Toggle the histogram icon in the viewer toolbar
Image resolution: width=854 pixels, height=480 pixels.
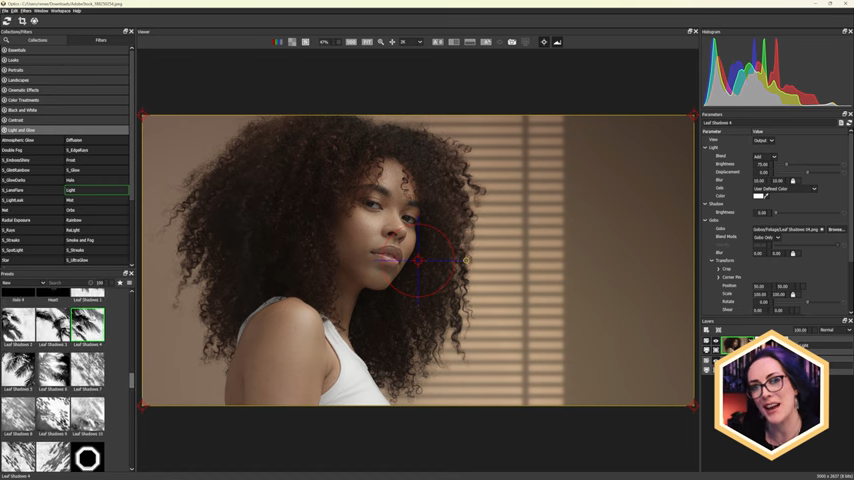click(x=557, y=42)
